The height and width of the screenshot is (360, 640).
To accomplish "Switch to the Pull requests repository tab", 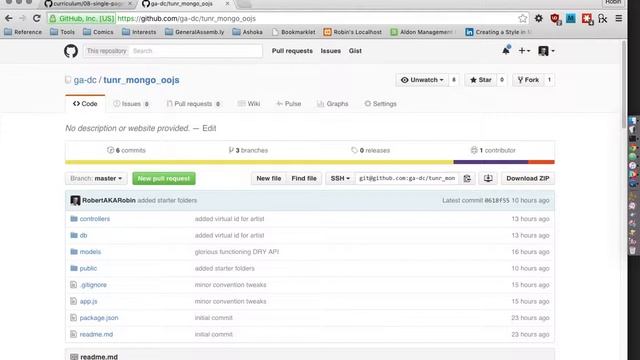I will 193,104.
